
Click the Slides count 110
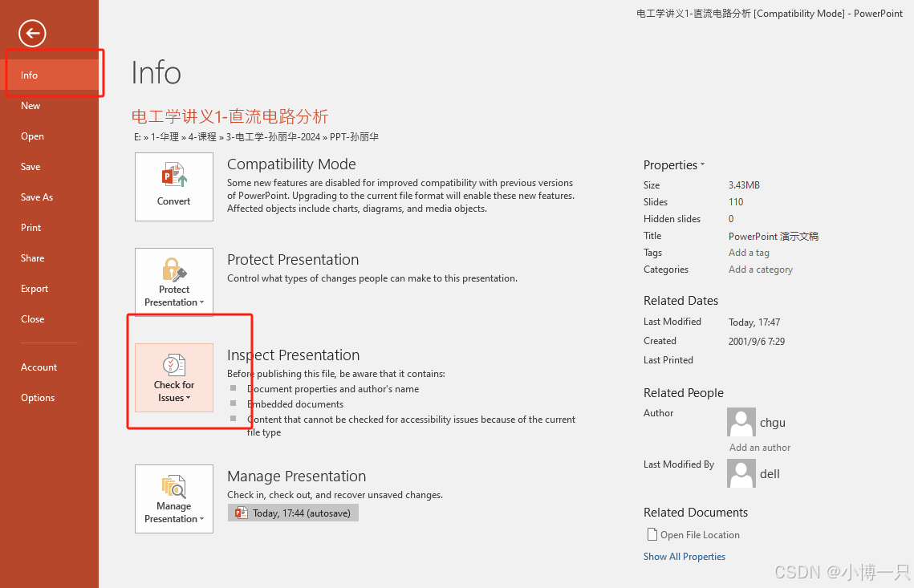[x=736, y=201]
